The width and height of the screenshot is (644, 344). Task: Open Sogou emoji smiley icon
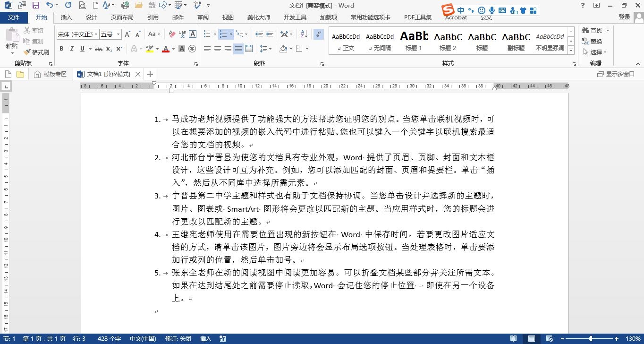482,10
